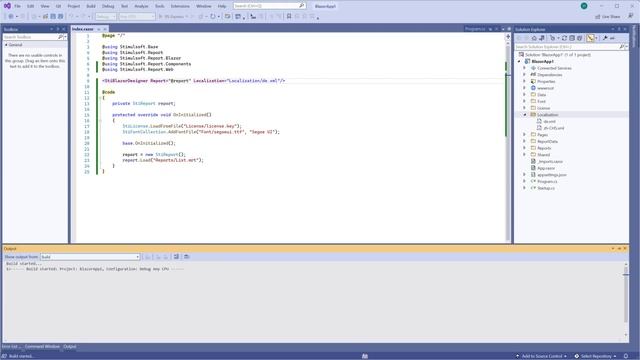This screenshot has height=360, width=640.
Task: Select the BlazorApp1 project node
Action: 542,61
